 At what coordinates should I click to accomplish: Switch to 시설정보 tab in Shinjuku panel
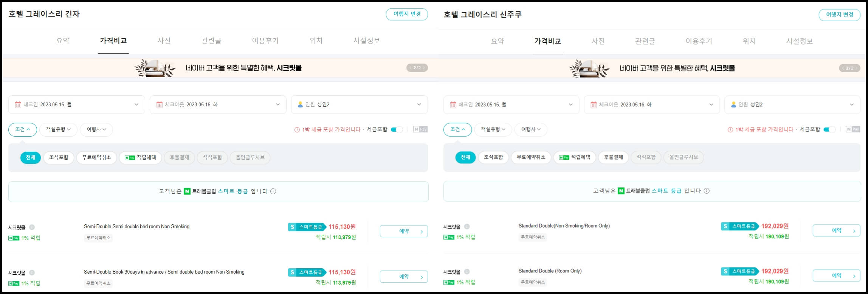click(x=800, y=41)
